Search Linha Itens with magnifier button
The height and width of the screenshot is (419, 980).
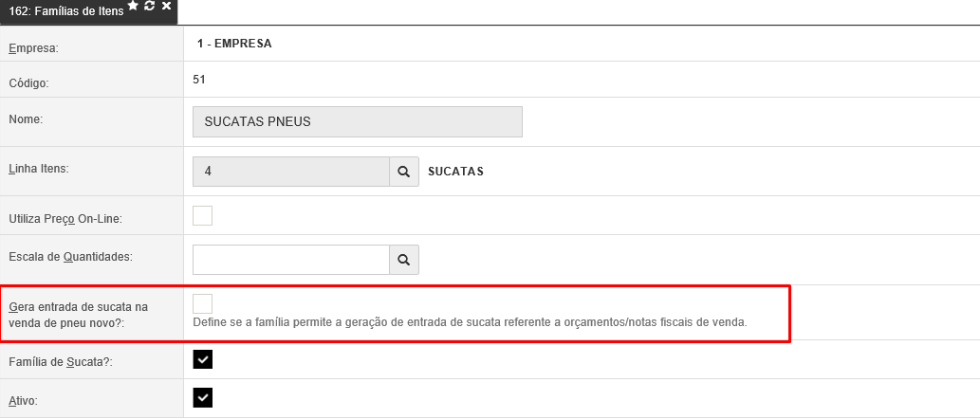click(404, 171)
